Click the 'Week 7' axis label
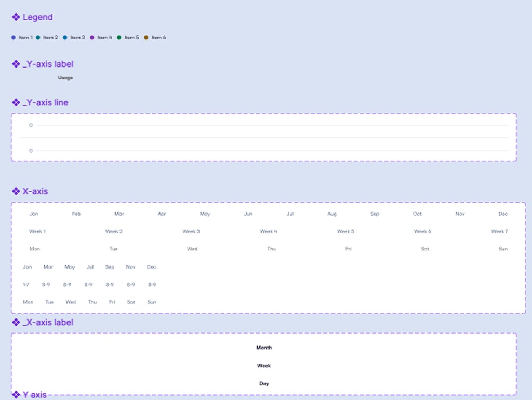532x400 pixels. coord(499,231)
